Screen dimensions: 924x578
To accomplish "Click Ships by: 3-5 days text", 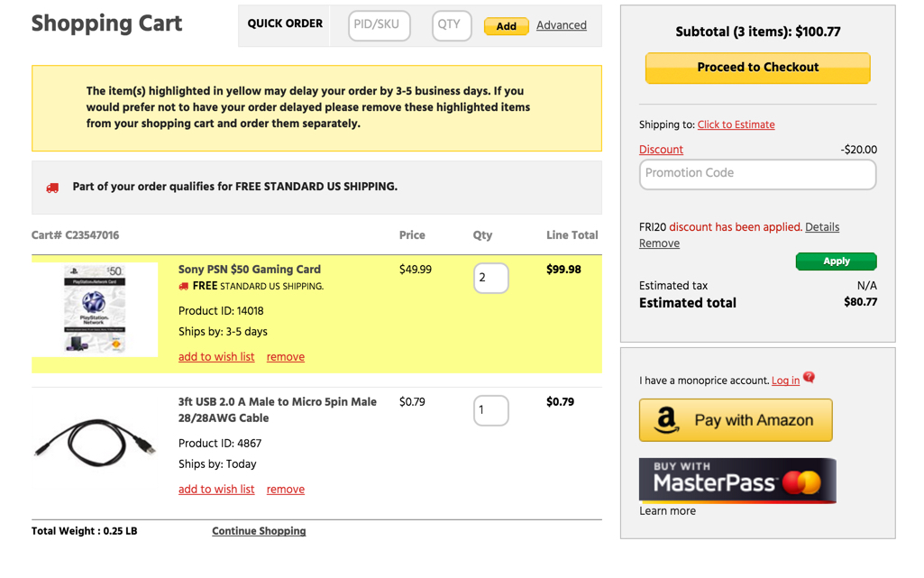I will tap(223, 331).
